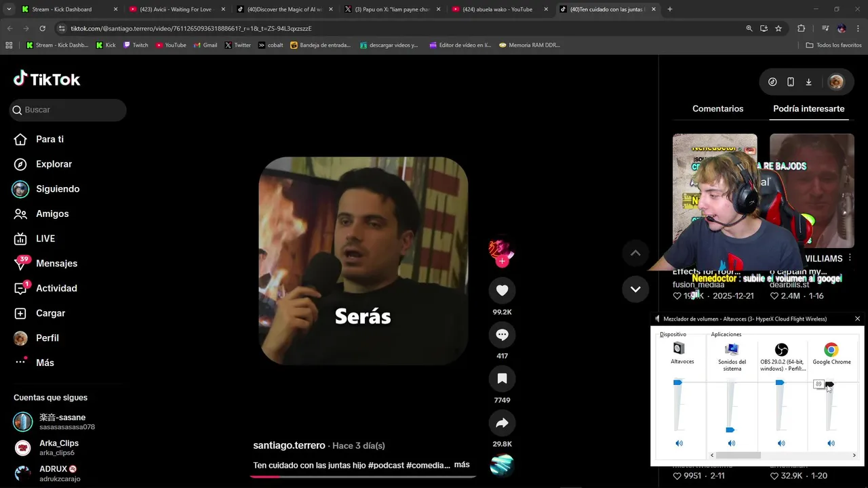868x488 pixels.
Task: Open the Todos los favoritos folder
Action: pos(834,45)
